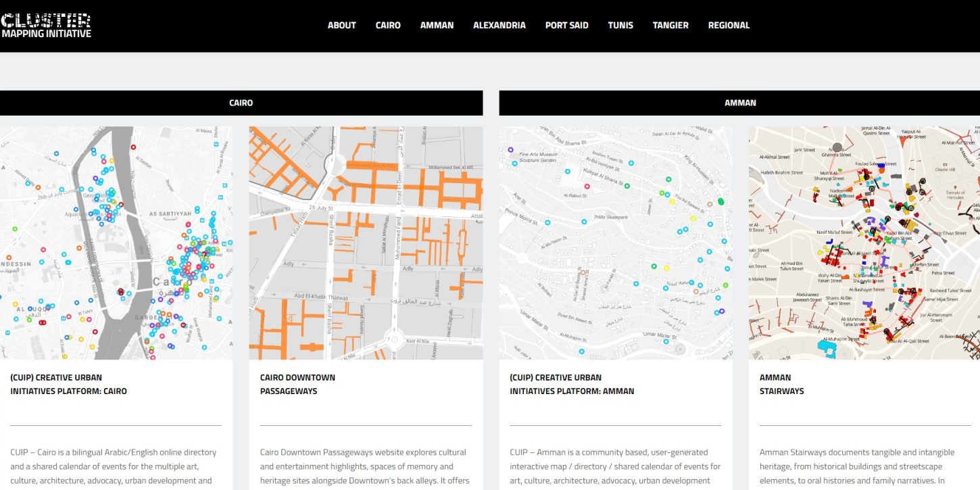The image size is (980, 490).
Task: Select Tangier from the navigation bar
Action: pyautogui.click(x=670, y=25)
